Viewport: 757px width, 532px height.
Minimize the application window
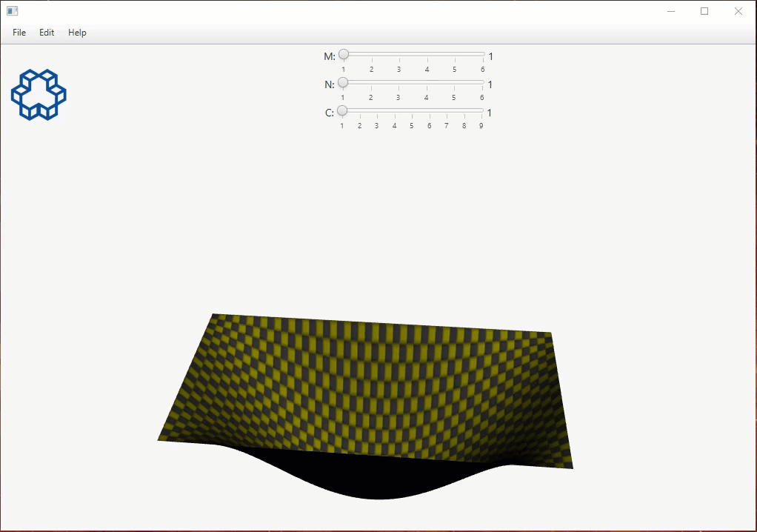(671, 11)
